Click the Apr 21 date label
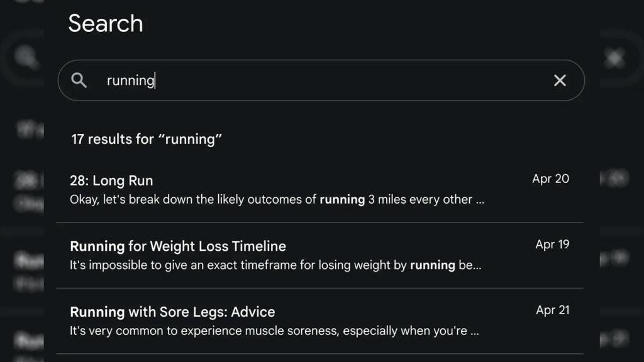This screenshot has height=362, width=644. coord(552,310)
